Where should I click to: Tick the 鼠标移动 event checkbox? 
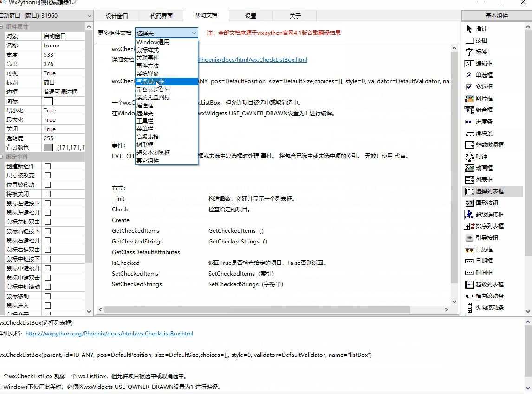tap(47, 296)
